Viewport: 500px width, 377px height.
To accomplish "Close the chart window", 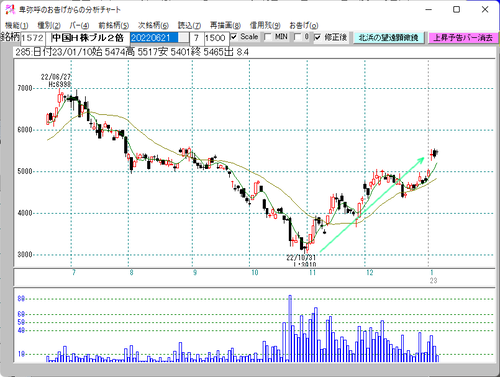I will (x=485, y=9).
